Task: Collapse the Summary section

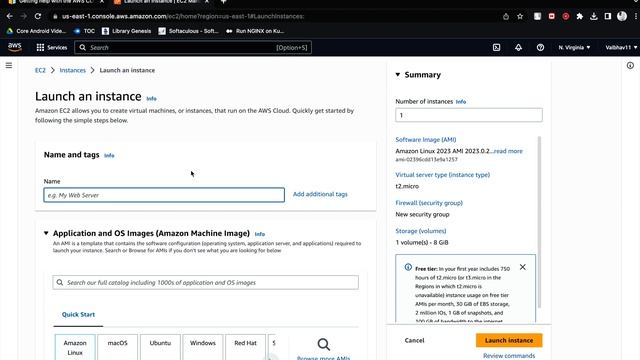Action: [398, 75]
